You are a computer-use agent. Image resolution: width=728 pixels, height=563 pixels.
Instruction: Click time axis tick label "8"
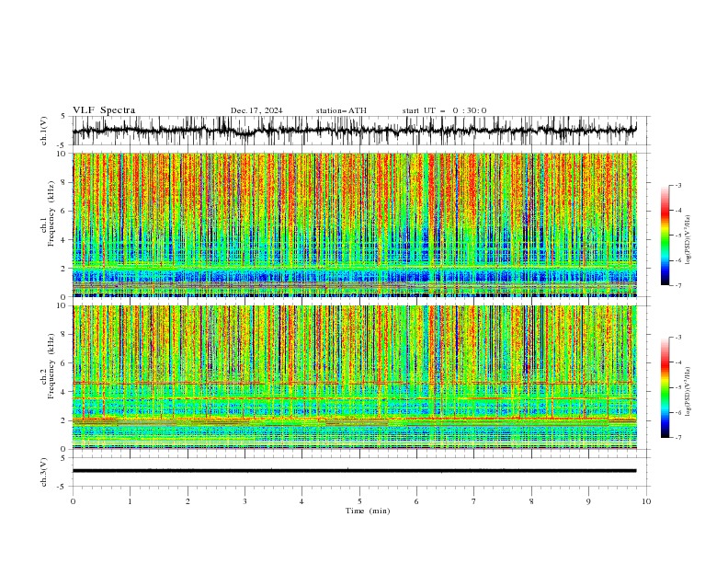[x=531, y=501]
